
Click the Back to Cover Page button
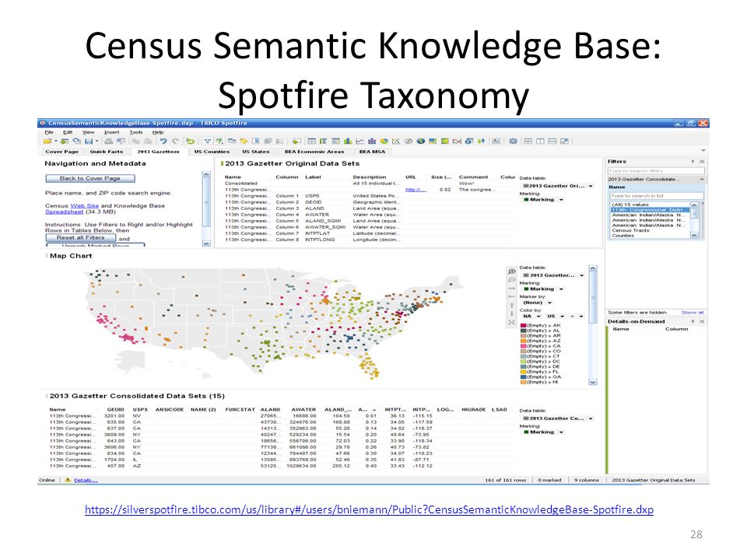[90, 178]
